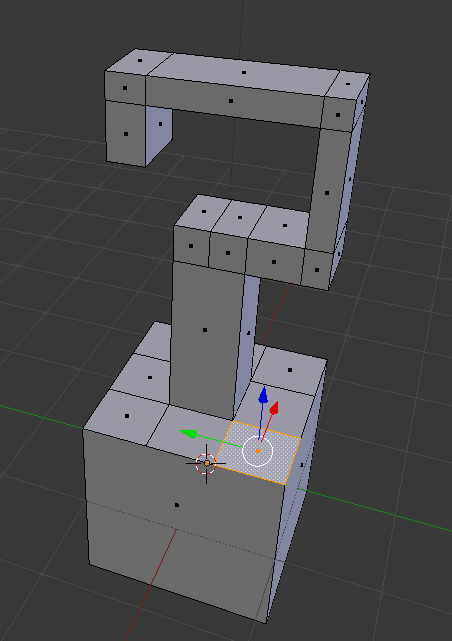This screenshot has width=452, height=641.
Task: Select face dot on base cube's large front face
Action: [x=177, y=505]
